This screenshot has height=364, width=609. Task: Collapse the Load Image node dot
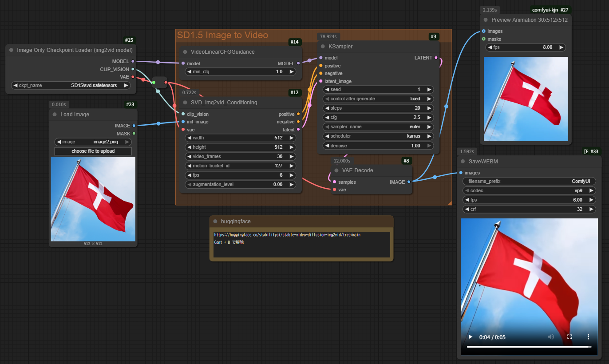54,115
